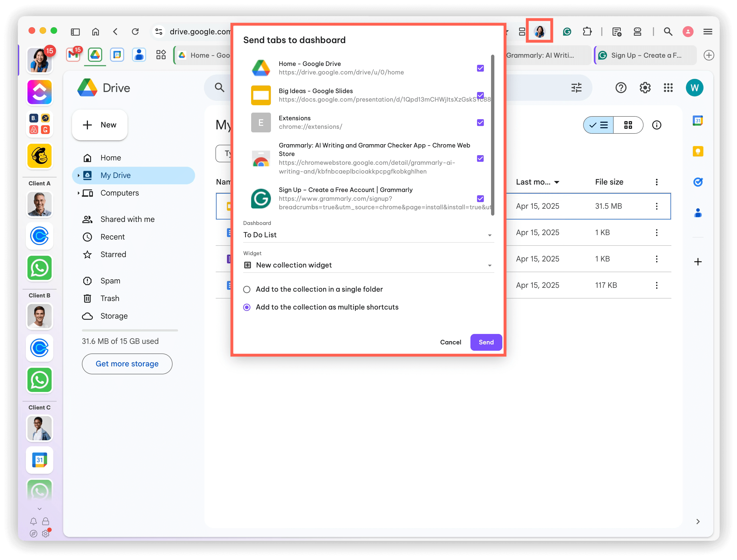Change Last modified sort order arrow

[x=556, y=182]
